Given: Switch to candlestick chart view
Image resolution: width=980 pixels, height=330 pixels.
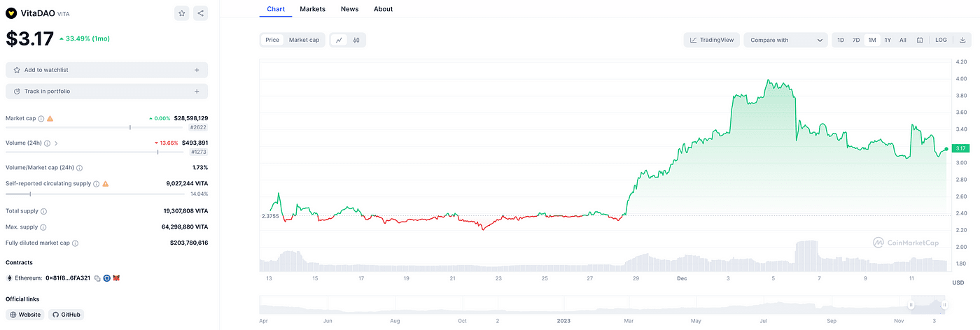Looking at the screenshot, I should 356,40.
